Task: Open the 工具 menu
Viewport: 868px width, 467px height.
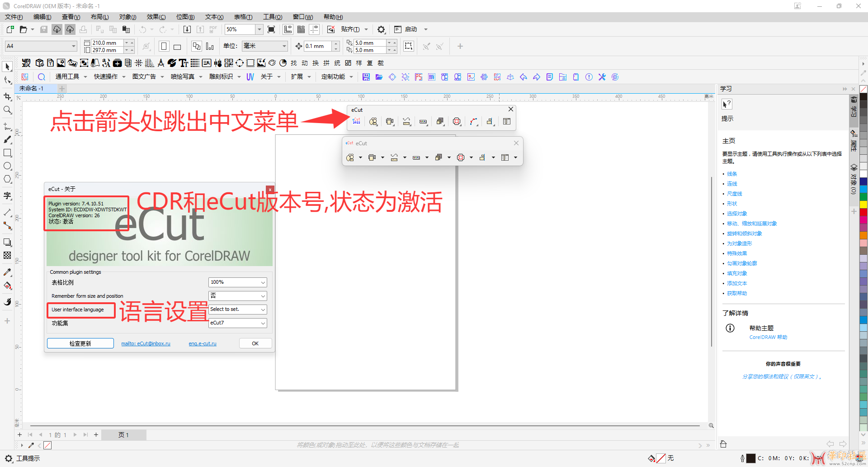Action: [273, 17]
